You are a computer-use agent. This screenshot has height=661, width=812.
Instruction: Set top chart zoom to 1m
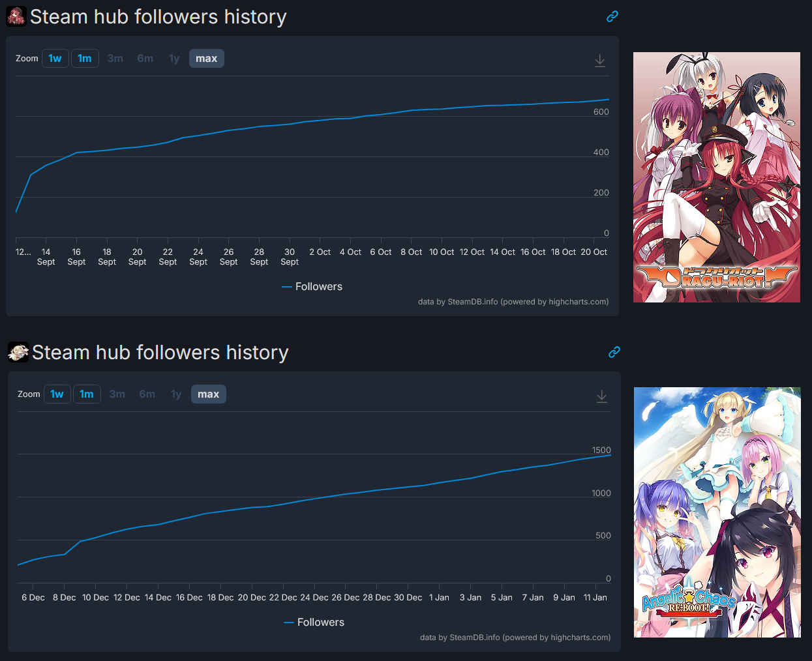click(x=85, y=59)
